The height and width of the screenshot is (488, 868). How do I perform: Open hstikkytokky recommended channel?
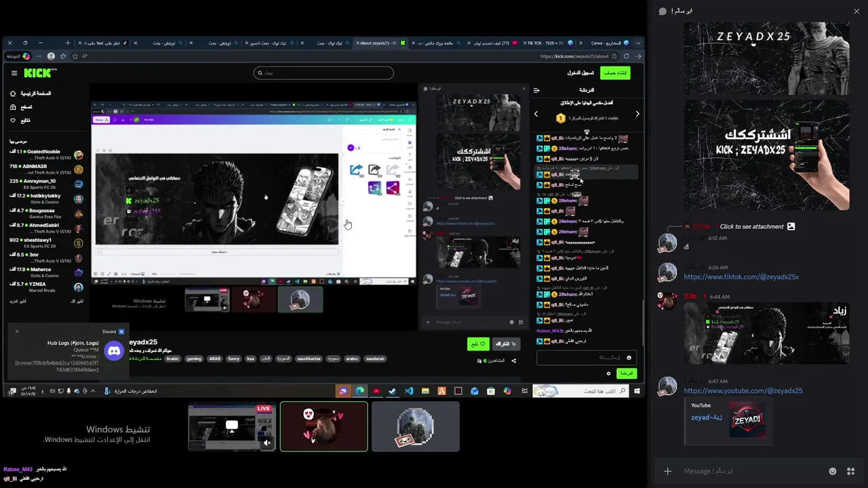pos(46,199)
